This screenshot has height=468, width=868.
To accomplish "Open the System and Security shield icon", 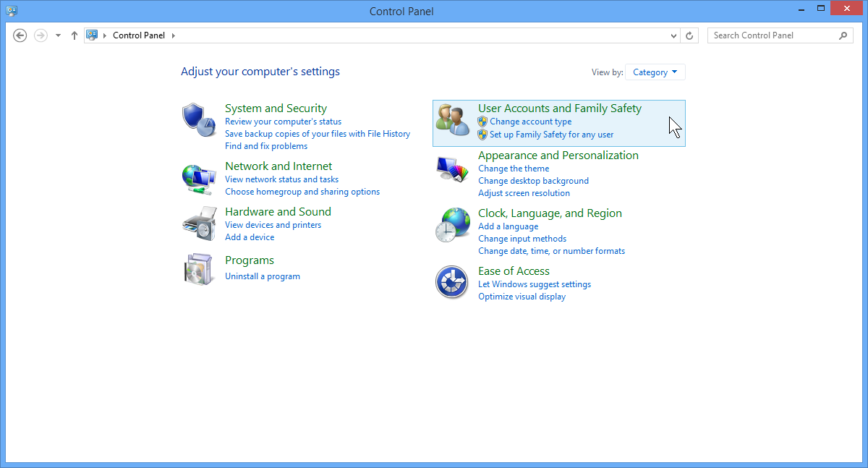I will pyautogui.click(x=198, y=119).
